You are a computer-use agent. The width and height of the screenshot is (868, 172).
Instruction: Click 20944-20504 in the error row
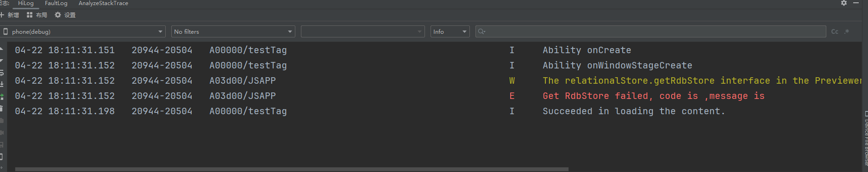click(x=162, y=96)
